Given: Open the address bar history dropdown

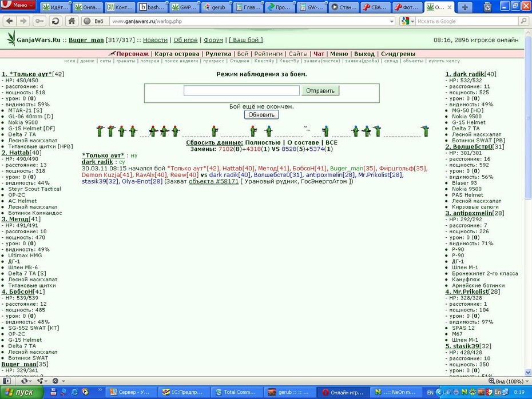Looking at the screenshot, I should pos(392,21).
